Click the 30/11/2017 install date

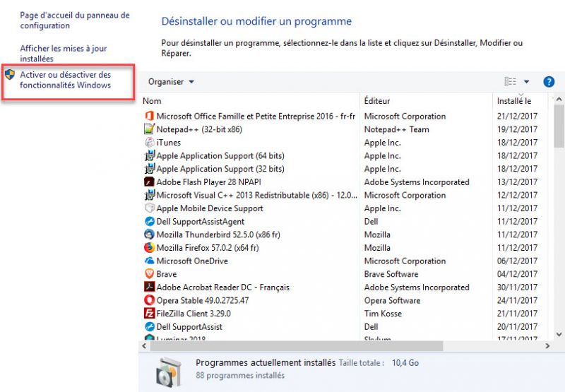click(x=517, y=287)
